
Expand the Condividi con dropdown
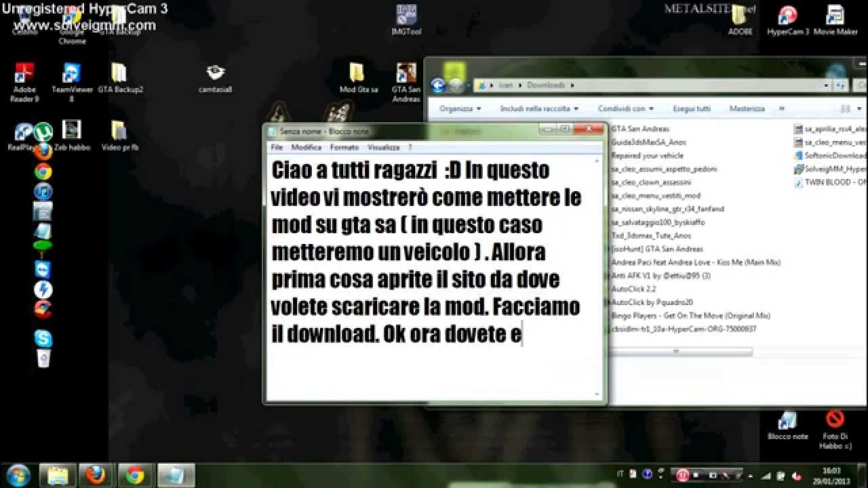(626, 108)
